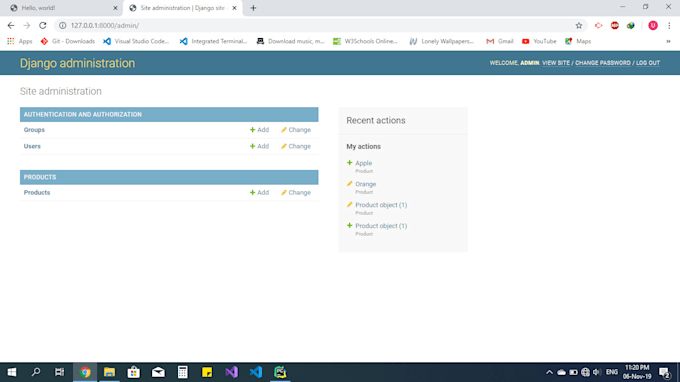Image resolution: width=680 pixels, height=382 pixels.
Task: Open the Gmail bookmark
Action: 500,41
